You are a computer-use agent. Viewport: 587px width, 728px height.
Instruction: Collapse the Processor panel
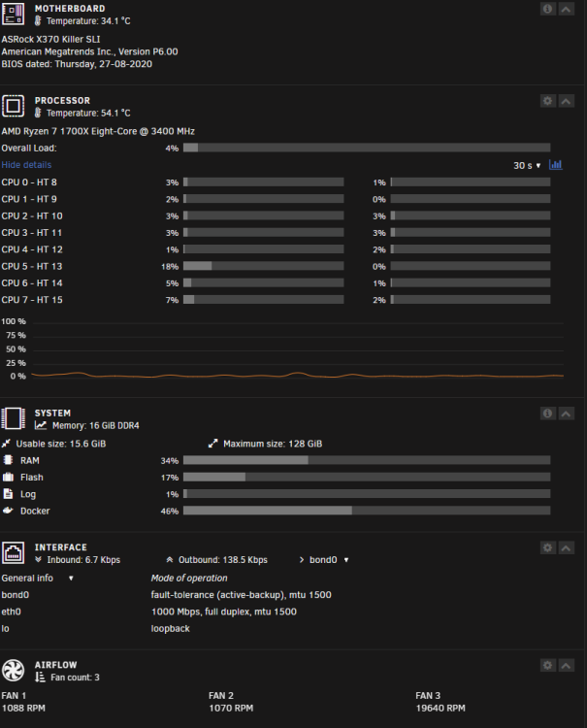[x=566, y=101]
